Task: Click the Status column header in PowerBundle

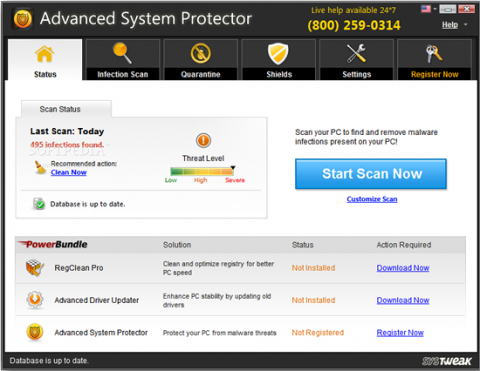Action: (x=303, y=245)
